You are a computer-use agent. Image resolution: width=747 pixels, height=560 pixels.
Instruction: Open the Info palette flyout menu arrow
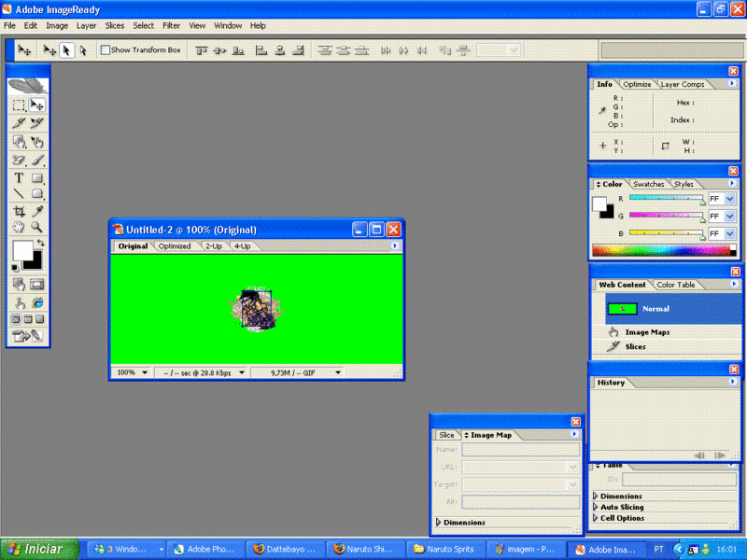point(732,83)
